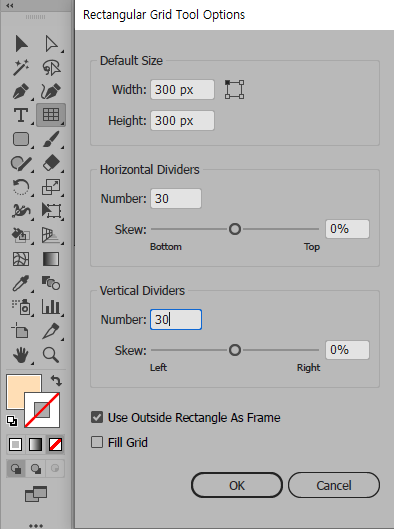Click the toolbar drag gripper handle
The width and height of the screenshot is (394, 529).
[35, 17]
